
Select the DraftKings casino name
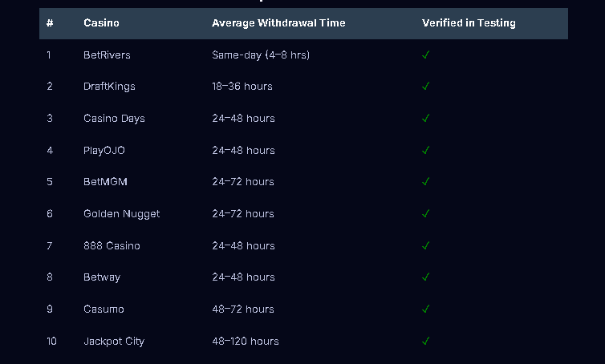tap(109, 87)
